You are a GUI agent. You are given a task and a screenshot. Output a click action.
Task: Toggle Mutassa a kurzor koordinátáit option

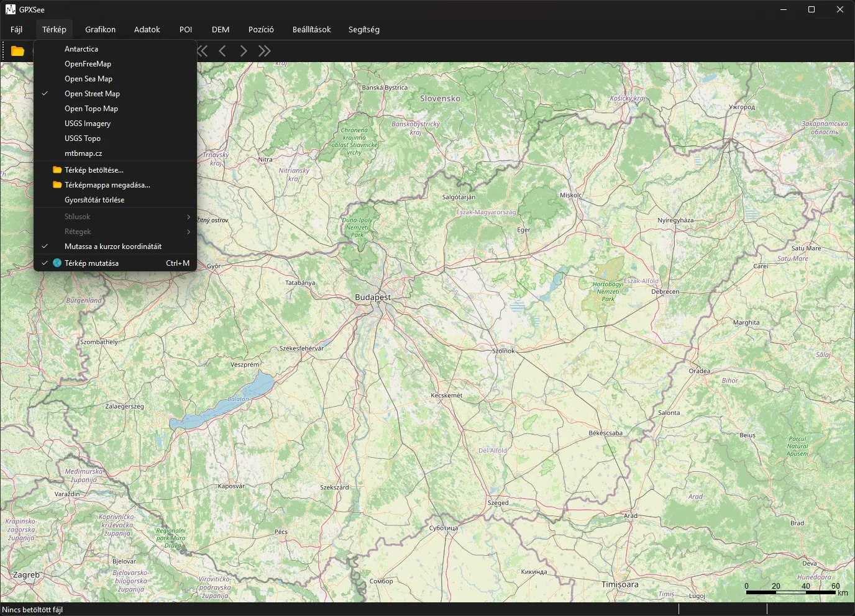point(116,247)
